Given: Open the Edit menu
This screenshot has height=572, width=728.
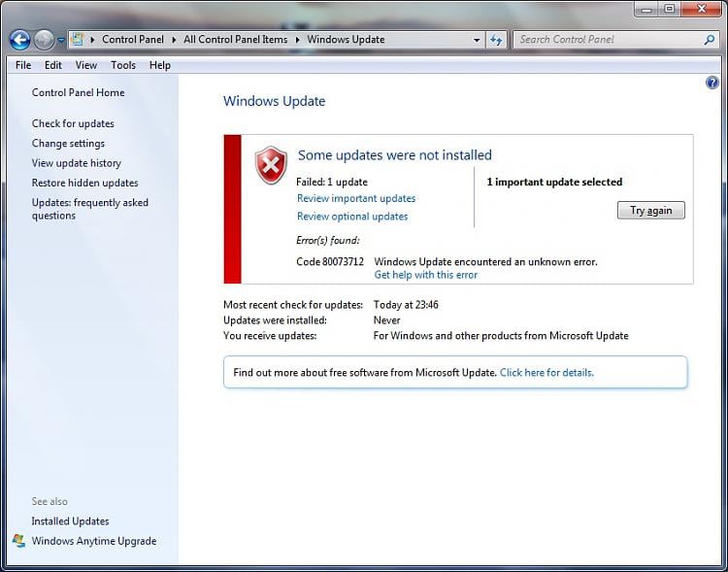Looking at the screenshot, I should point(53,65).
